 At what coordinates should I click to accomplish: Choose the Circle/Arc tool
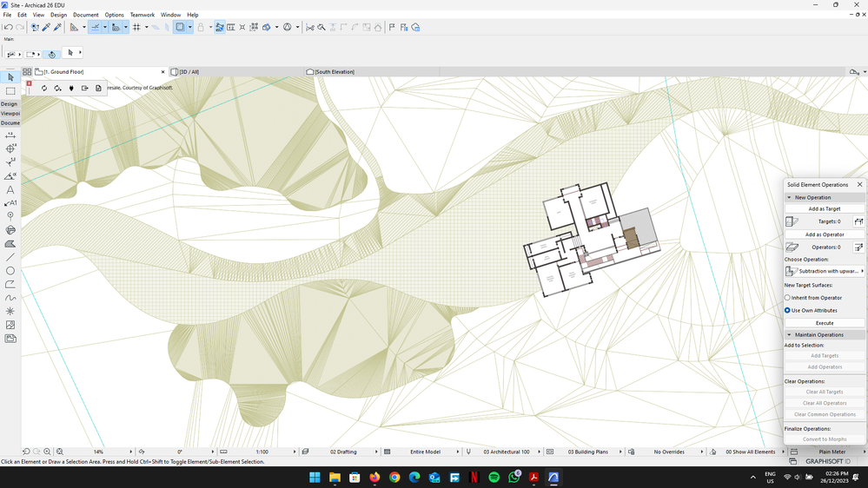(10, 271)
